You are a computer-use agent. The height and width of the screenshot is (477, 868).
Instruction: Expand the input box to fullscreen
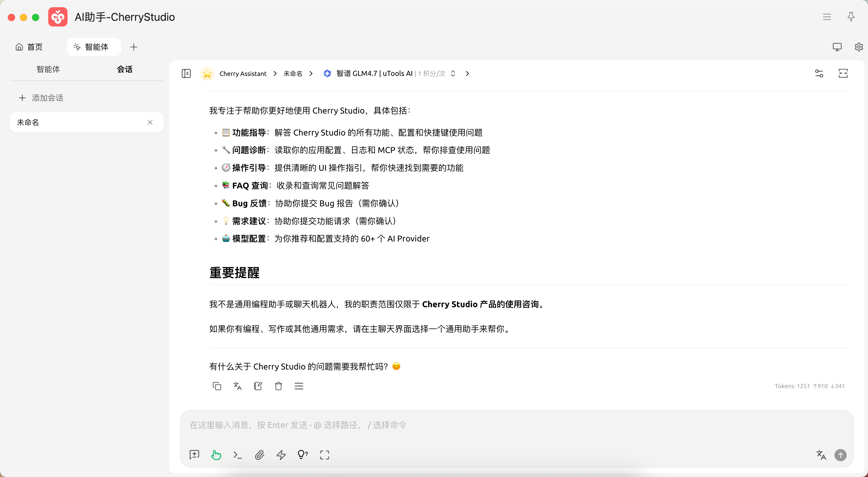(325, 455)
